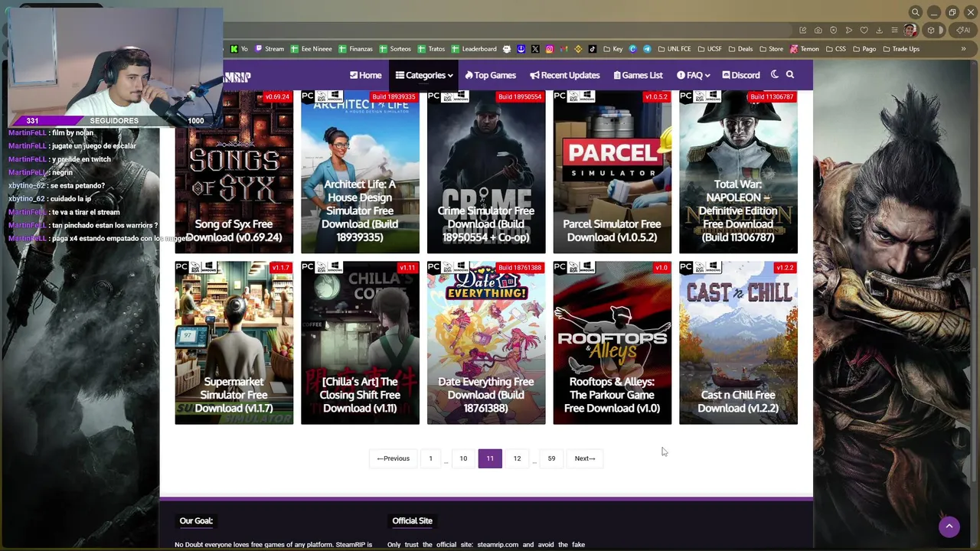Click the browser search tabs magnifier
980x551 pixels.
point(916,12)
